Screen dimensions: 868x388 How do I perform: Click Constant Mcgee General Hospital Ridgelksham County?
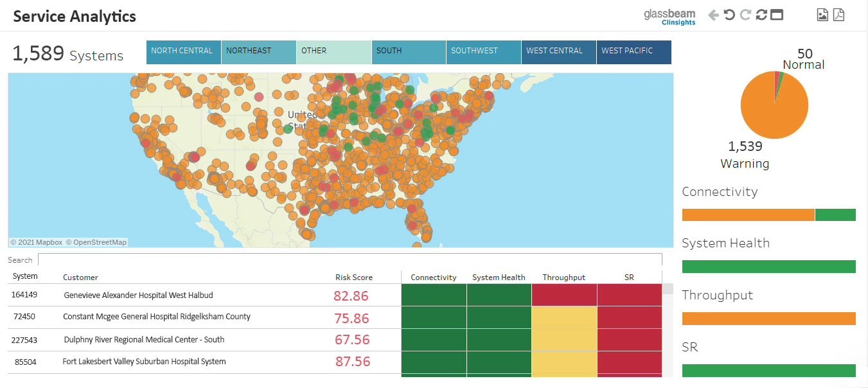click(157, 317)
